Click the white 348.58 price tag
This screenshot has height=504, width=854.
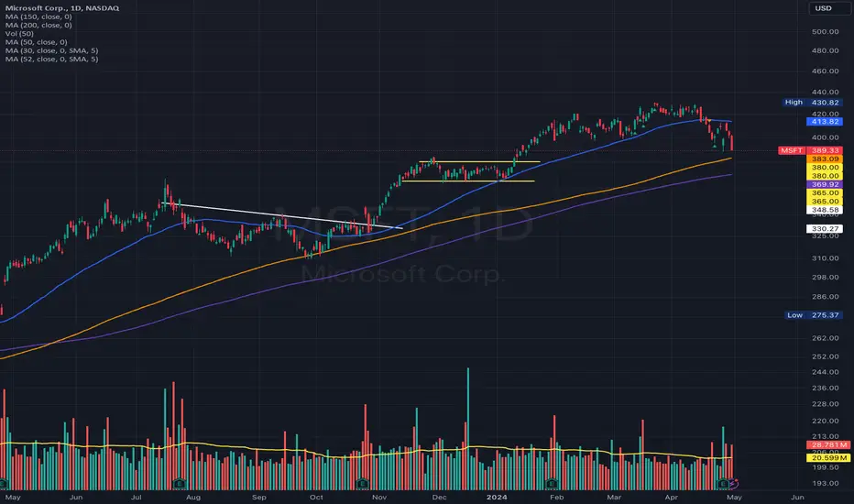click(x=825, y=210)
